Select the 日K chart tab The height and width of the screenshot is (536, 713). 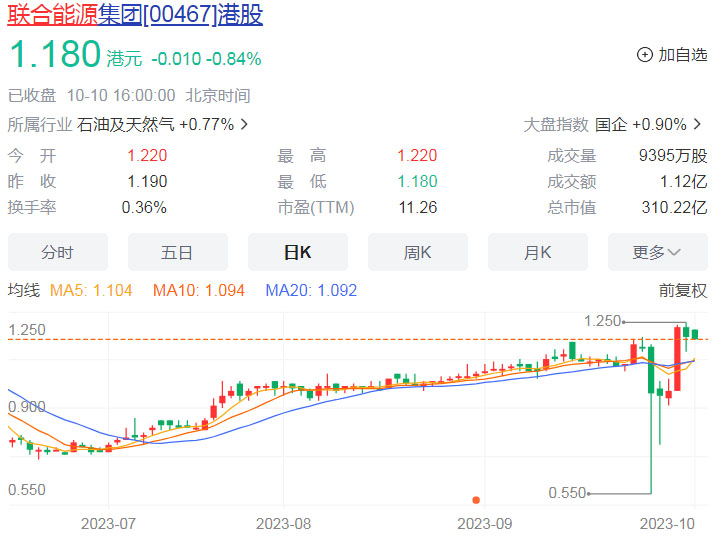pyautogui.click(x=298, y=252)
